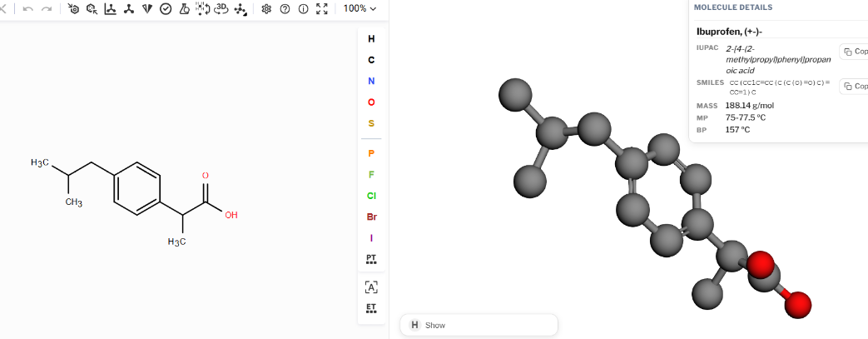Open Calculated Values flask tool
868x339 pixels.
coord(184,9)
